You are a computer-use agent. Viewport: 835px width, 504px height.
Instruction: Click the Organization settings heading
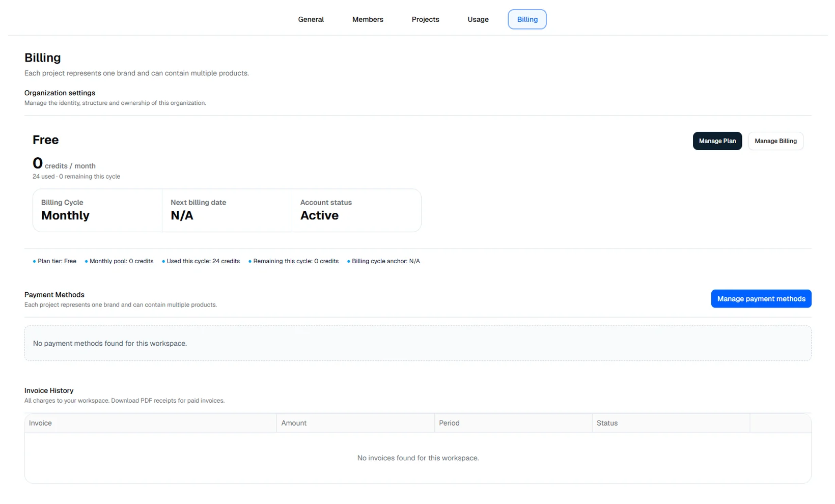60,93
